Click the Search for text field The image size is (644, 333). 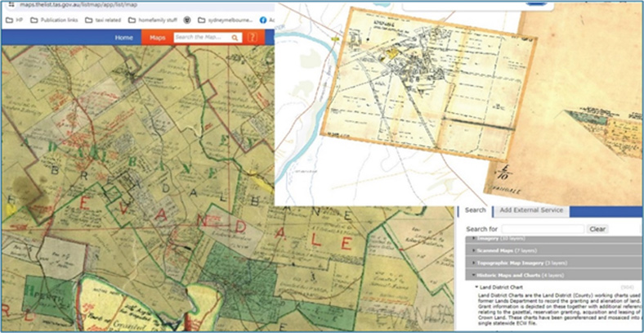[x=542, y=229]
